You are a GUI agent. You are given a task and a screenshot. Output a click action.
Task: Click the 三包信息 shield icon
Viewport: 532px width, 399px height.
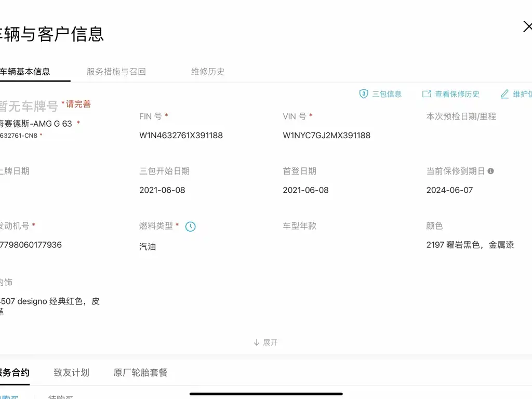(363, 94)
